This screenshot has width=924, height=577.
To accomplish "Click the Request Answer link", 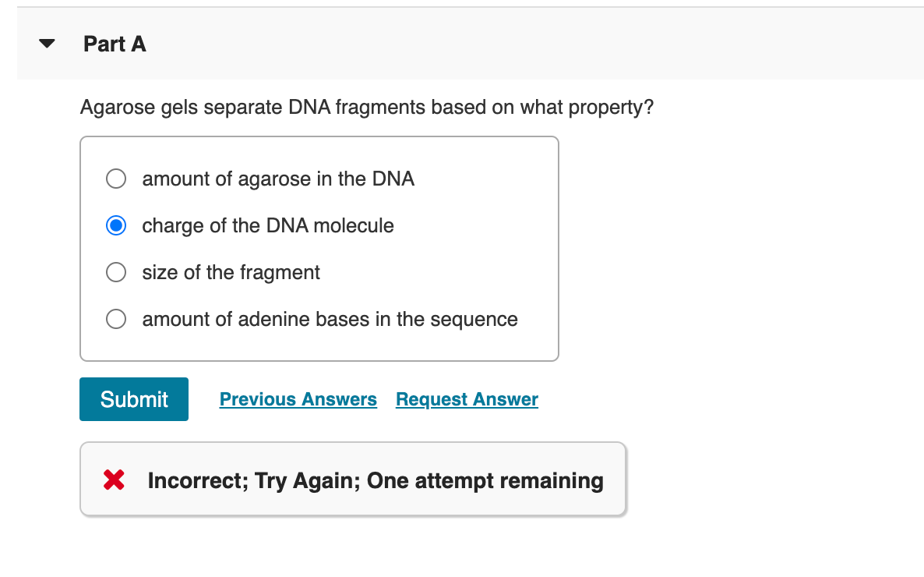I will [467, 399].
